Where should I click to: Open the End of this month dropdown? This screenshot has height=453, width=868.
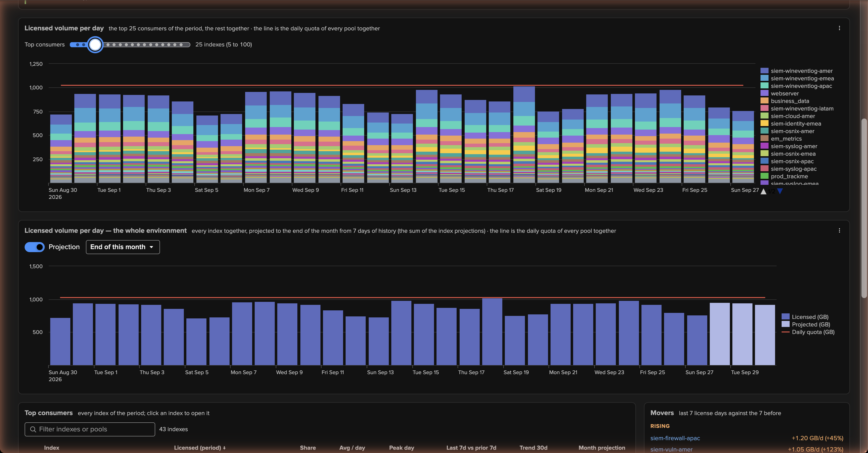click(123, 247)
